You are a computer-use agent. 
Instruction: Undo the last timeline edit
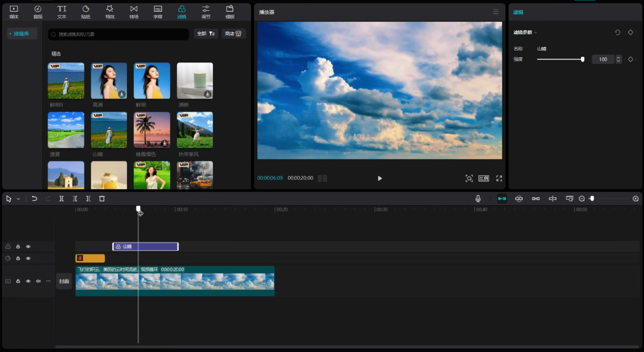34,199
